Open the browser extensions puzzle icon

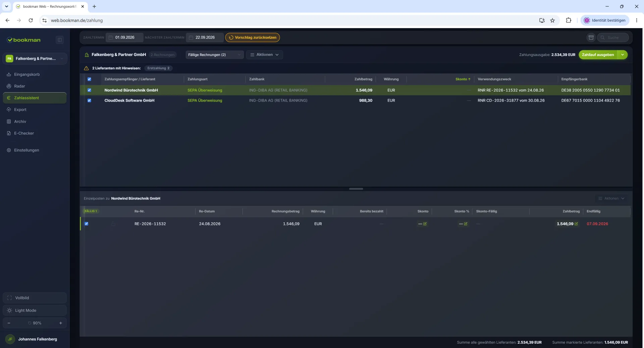click(x=568, y=20)
